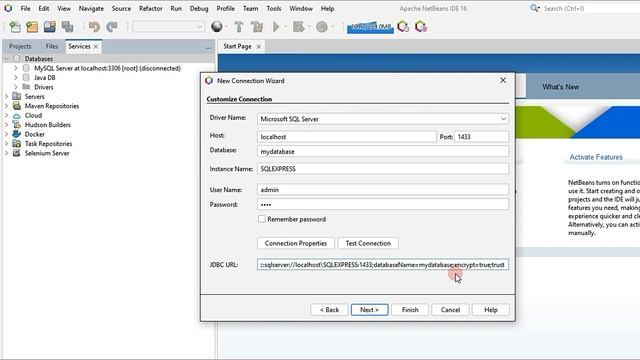Click the Drivers folder icon
This screenshot has width=640, height=360.
coord(27,87)
